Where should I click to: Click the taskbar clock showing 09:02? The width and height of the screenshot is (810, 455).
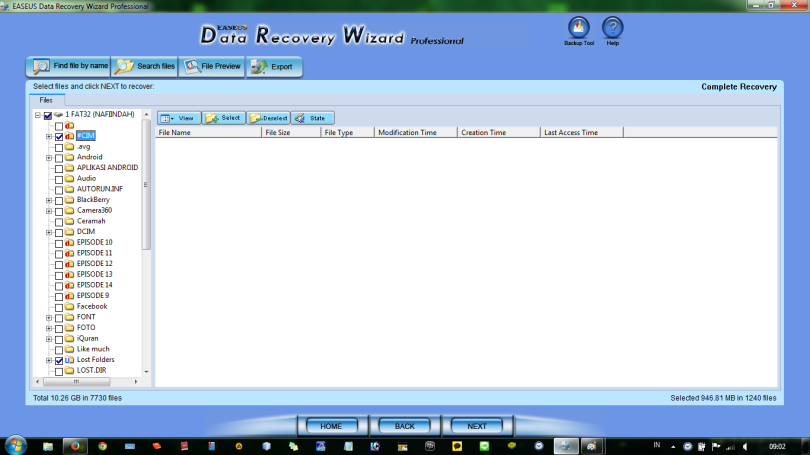tap(777, 446)
